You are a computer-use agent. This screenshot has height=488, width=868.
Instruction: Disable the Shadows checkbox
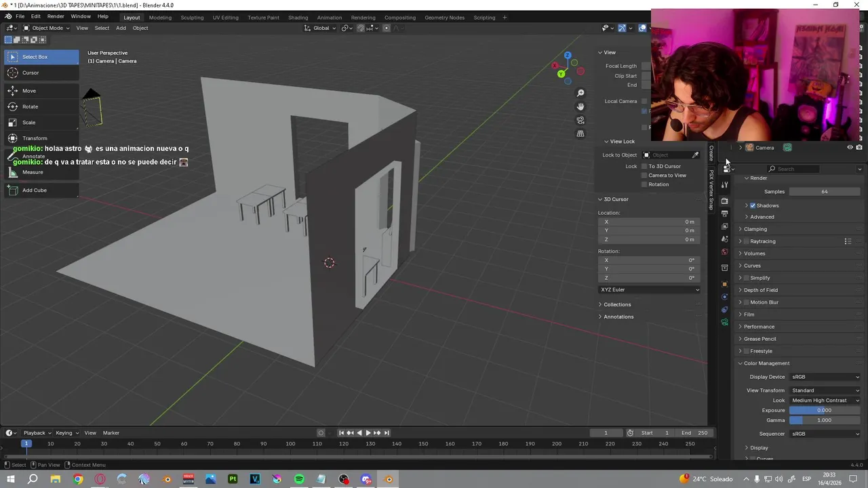(x=753, y=205)
